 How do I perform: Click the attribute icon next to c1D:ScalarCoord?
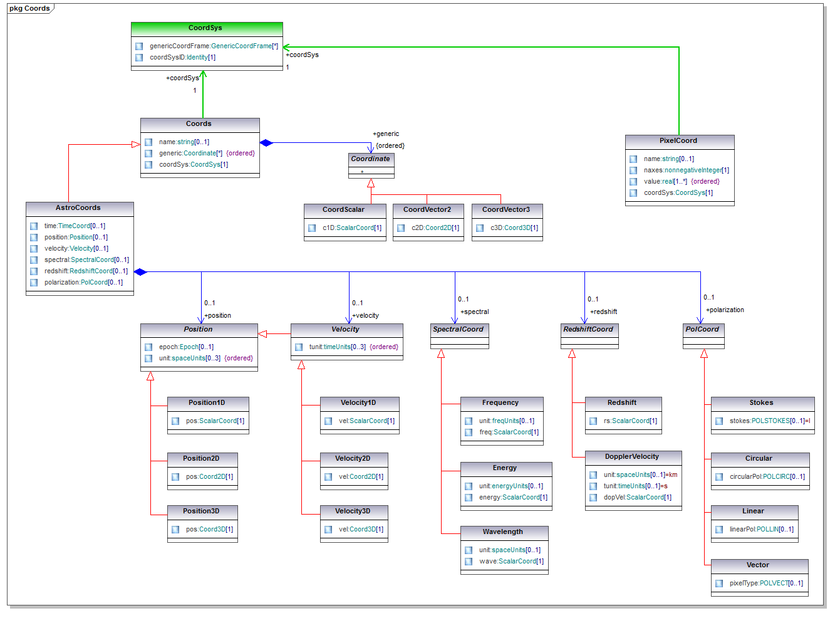point(312,228)
